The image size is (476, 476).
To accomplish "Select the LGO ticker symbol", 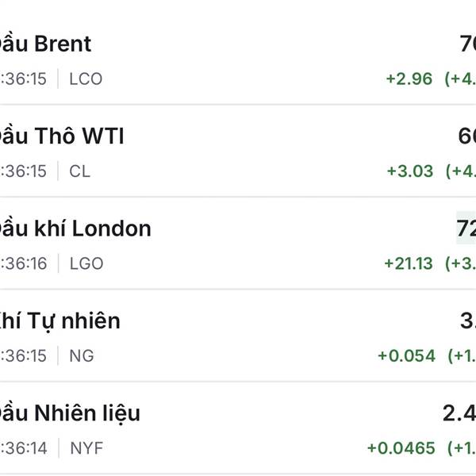I will (86, 263).
